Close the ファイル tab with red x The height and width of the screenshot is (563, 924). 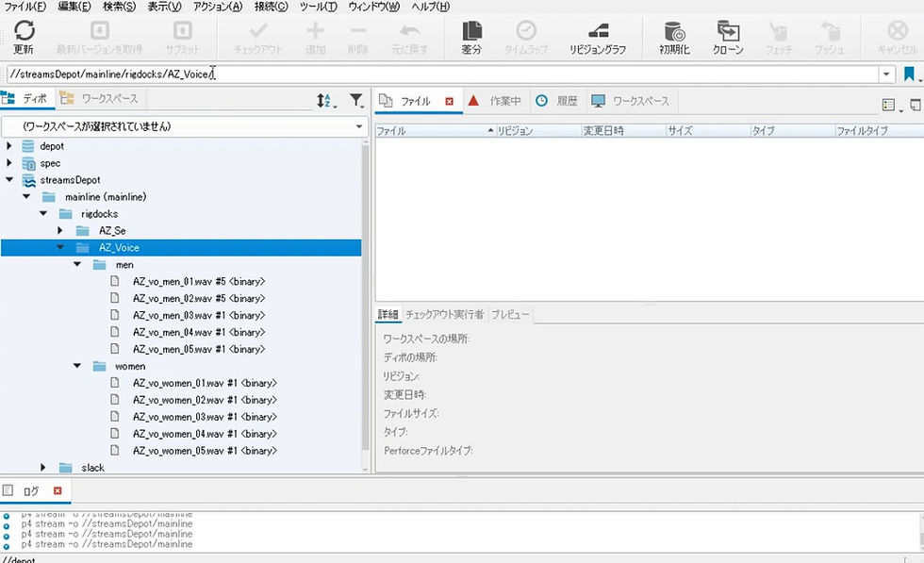(450, 102)
